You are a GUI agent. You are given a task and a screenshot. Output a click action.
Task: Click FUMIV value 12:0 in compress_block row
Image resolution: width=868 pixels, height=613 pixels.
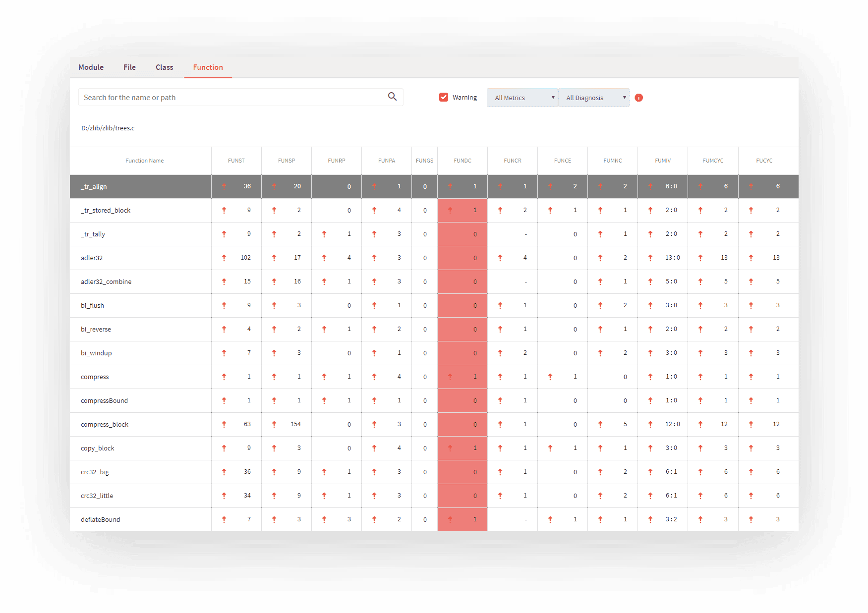(673, 424)
